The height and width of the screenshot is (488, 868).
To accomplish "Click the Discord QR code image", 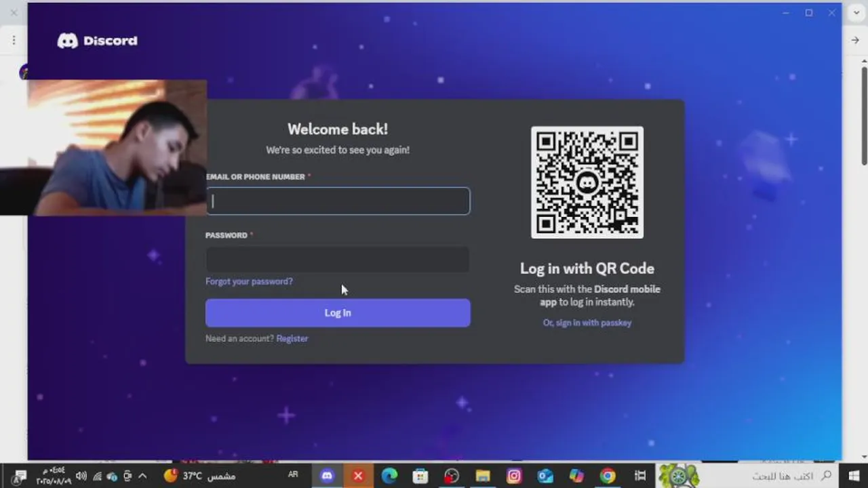I will tap(587, 182).
